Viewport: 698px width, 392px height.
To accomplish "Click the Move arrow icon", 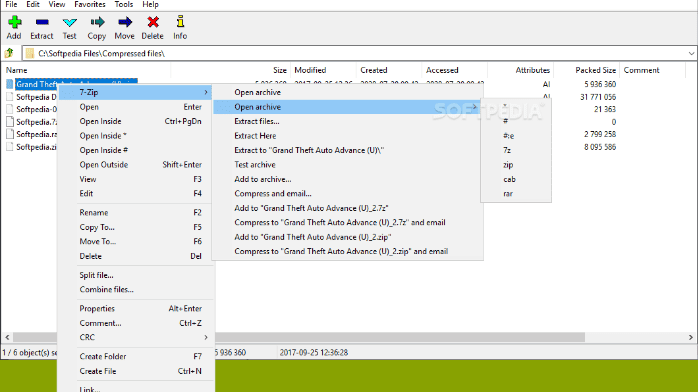I will coord(125,22).
